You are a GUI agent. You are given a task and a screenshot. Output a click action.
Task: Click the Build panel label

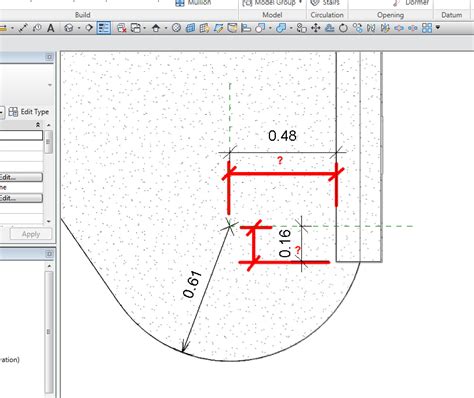[x=83, y=15]
